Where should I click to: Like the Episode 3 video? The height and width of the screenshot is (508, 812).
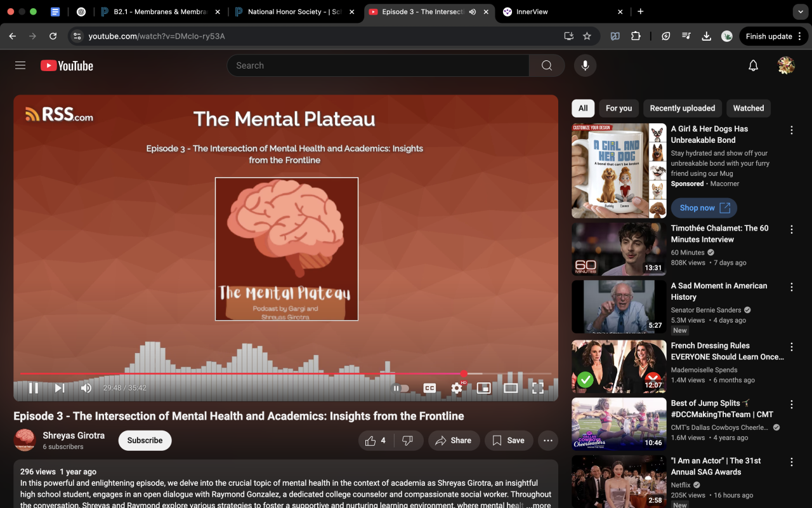[x=376, y=440]
